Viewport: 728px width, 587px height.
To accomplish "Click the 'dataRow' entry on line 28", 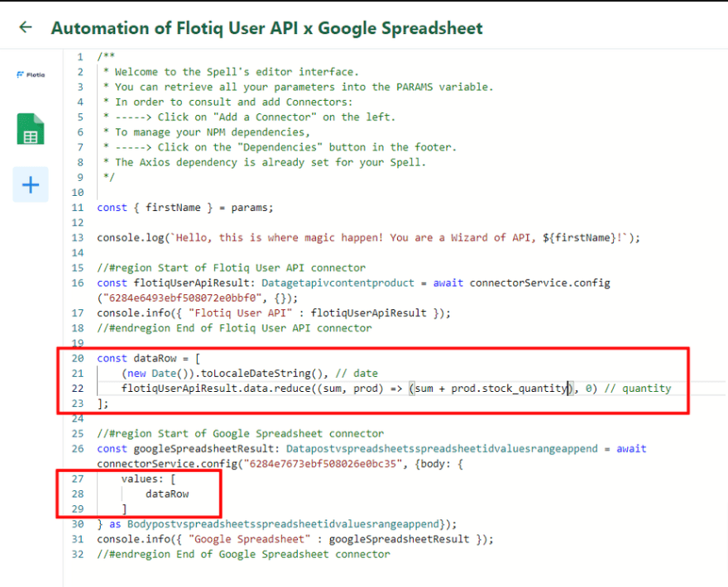I will click(167, 494).
